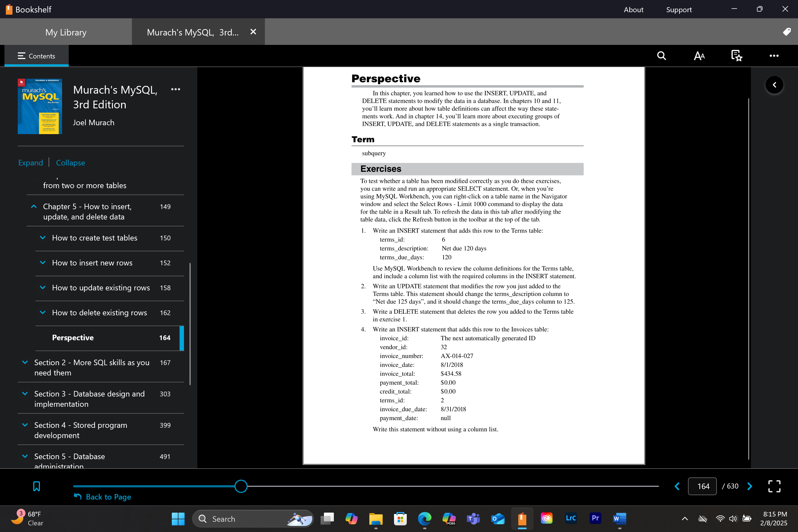Open Copilot from taskbar
This screenshot has width=798, height=532.
tap(352, 519)
